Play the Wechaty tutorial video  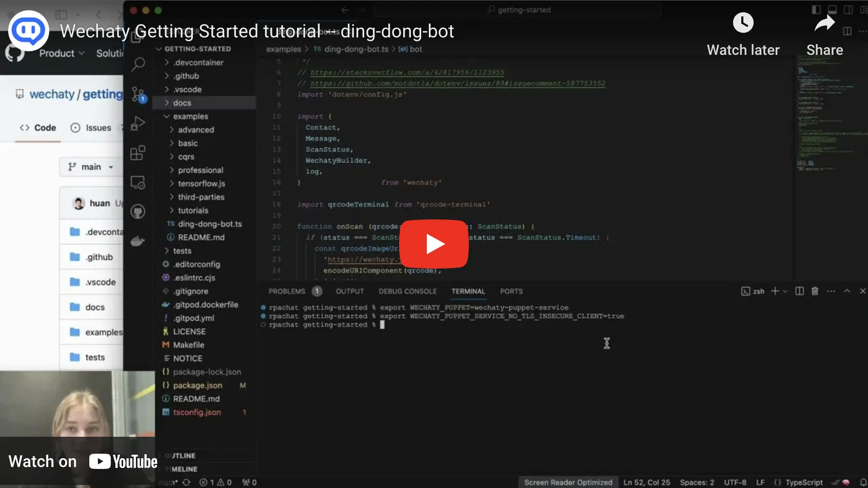(x=433, y=244)
